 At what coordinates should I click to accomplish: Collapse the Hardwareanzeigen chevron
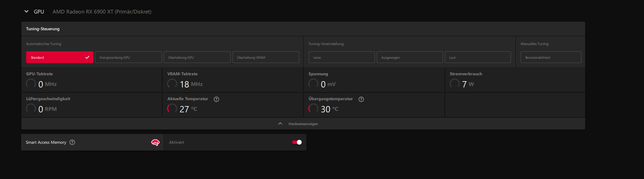(x=280, y=124)
